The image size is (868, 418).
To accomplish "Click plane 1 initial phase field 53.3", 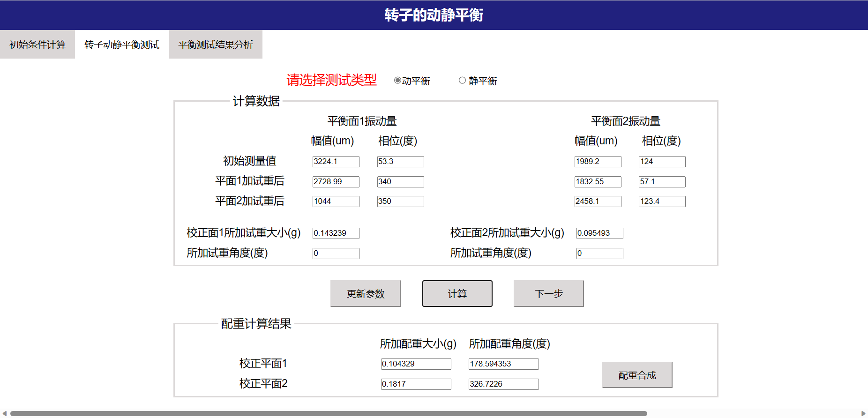I will (x=400, y=162).
